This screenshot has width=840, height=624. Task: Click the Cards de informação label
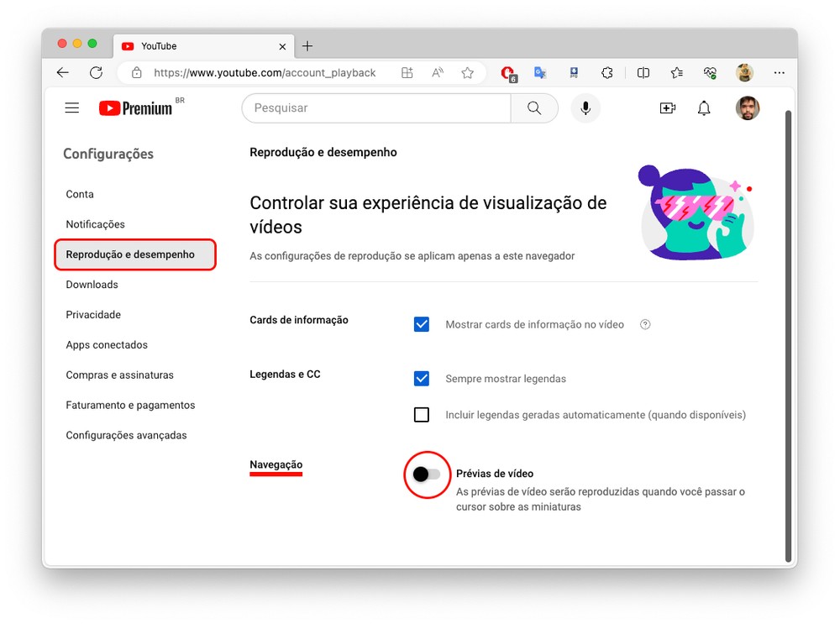[299, 320]
